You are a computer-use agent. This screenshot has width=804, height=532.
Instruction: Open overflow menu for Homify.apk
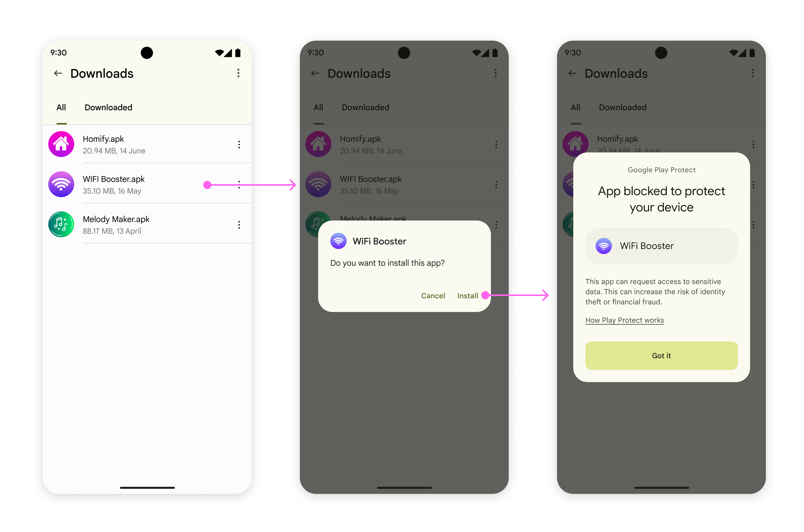(x=238, y=144)
